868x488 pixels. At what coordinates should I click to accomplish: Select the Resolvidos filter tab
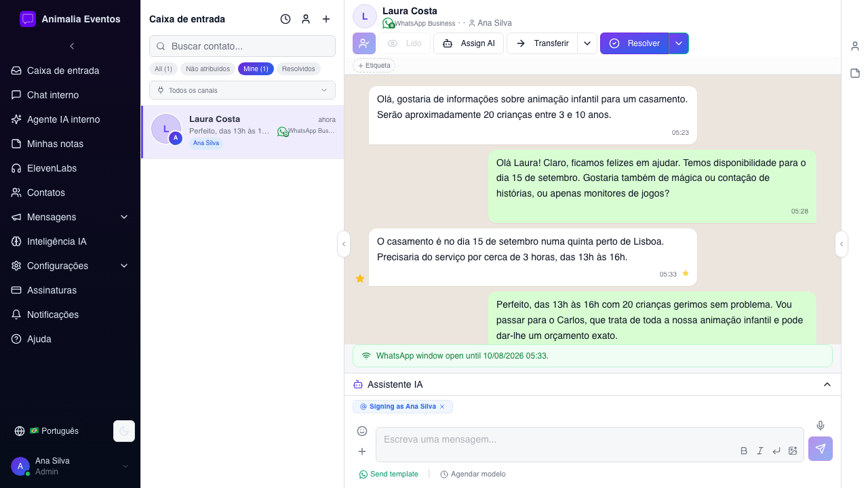298,69
